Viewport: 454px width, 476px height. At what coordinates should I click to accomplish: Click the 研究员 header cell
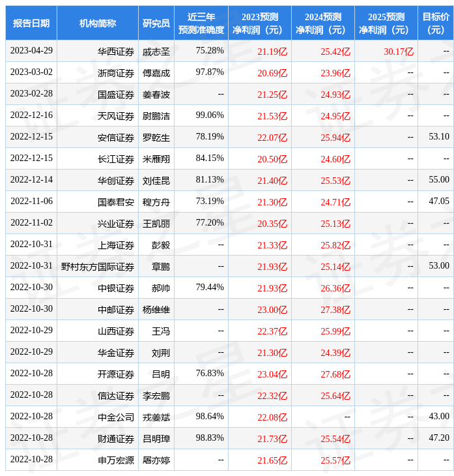[156, 23]
